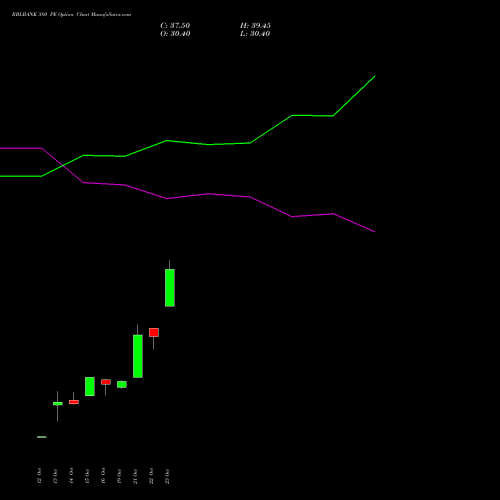Screen dimensions: 500x500
Task: Click the 15 Oct date label
Action: point(87,476)
